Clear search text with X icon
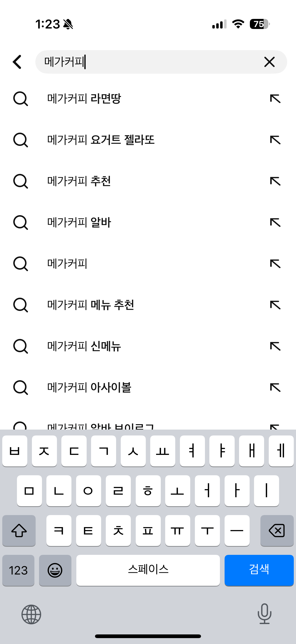This screenshot has width=296, height=644. point(269,62)
